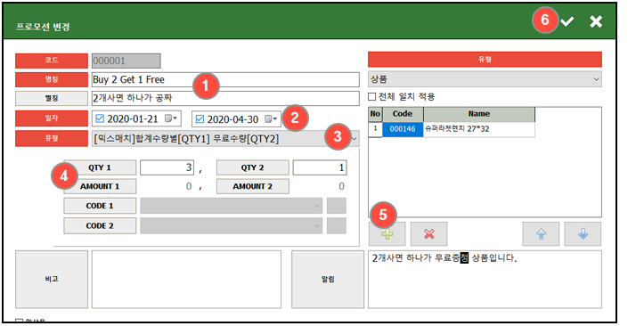Move the product row up with the up arrow

[x=541, y=234]
